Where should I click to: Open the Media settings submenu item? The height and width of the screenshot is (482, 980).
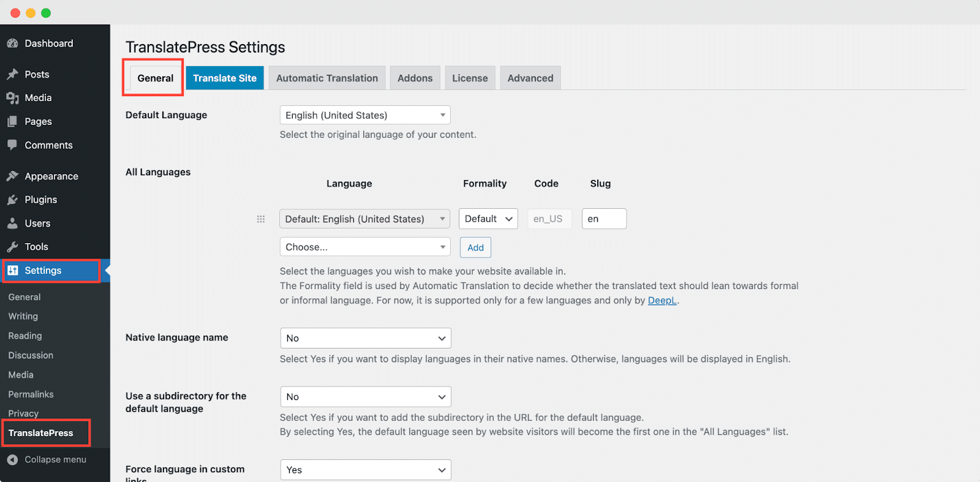pos(21,375)
